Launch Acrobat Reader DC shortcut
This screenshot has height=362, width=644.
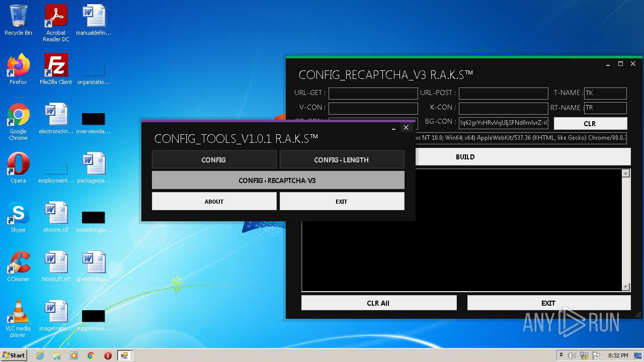56,23
